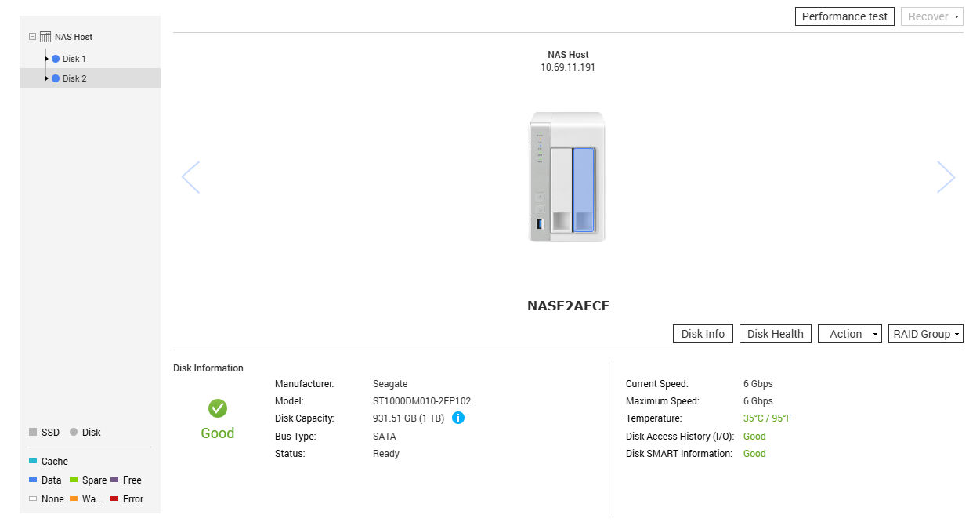Click the red Error legend color swatch
This screenshot has height=529, width=980.
tap(114, 499)
